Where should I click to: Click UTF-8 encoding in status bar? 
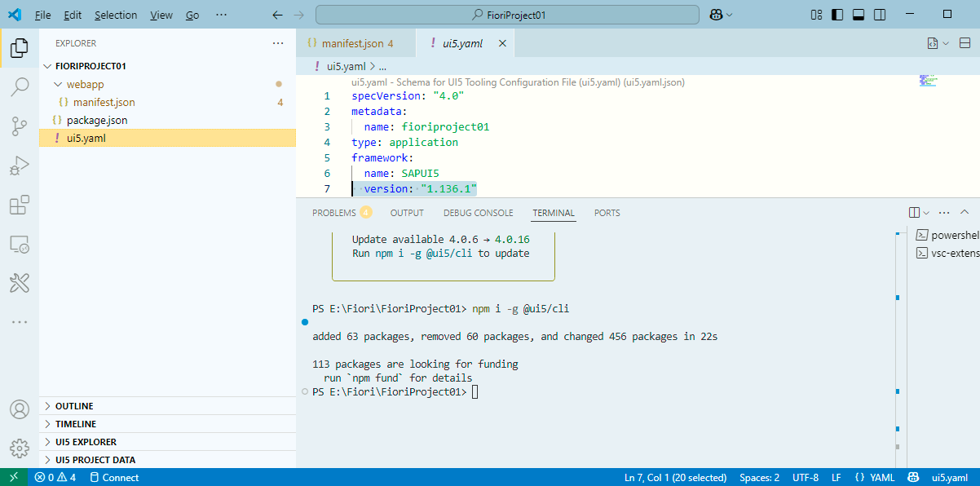[x=806, y=477]
